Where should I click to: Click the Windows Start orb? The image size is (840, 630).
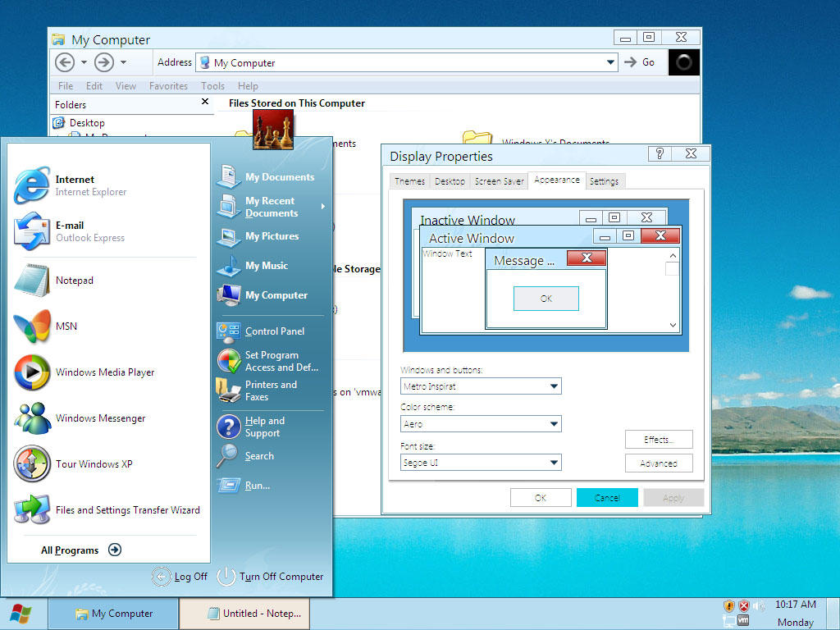[21, 614]
